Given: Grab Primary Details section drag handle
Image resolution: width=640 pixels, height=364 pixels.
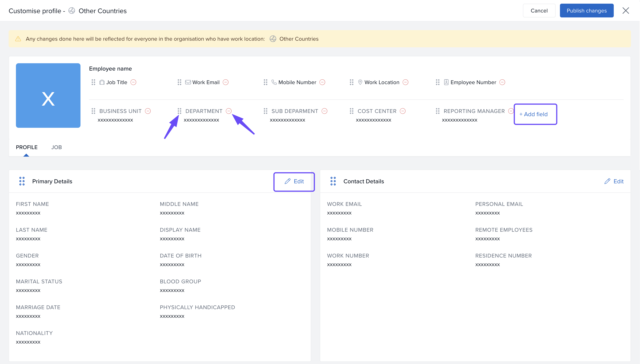Looking at the screenshot, I should [22, 181].
